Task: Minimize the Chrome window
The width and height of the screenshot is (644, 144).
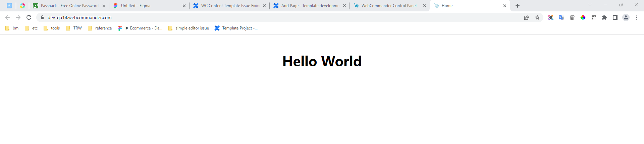Action: pos(605,5)
